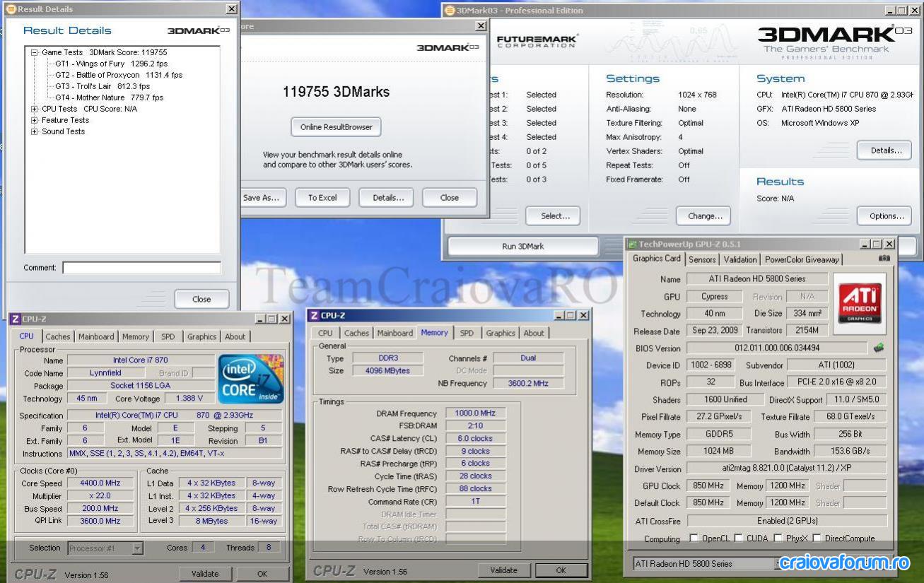Export results with To Excel button
The width and height of the screenshot is (924, 583).
coord(322,198)
